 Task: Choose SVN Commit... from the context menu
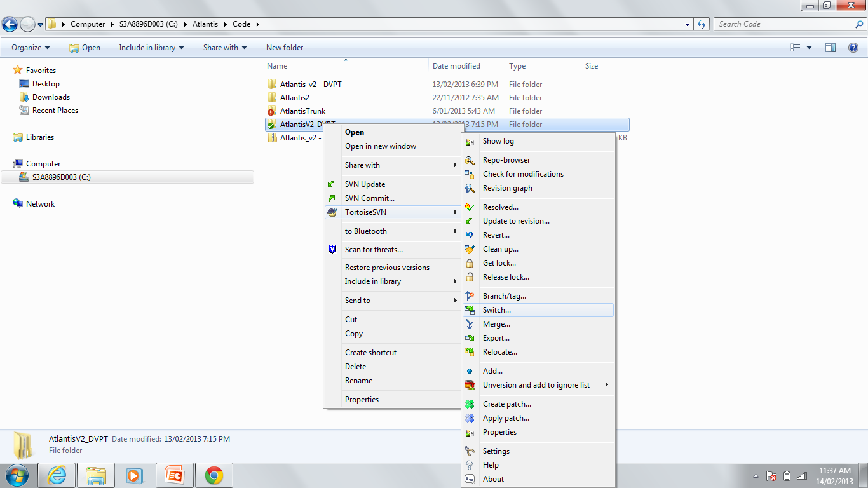coord(369,198)
